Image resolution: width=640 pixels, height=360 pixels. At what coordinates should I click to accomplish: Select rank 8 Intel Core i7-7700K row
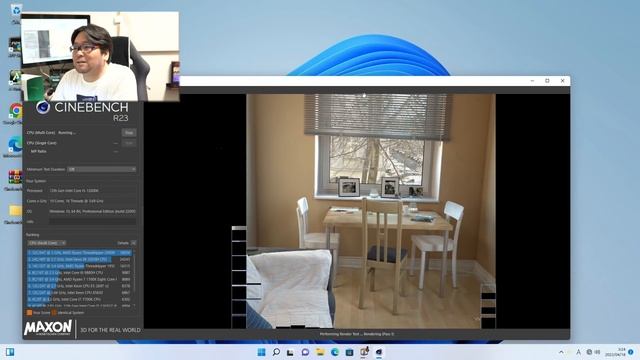(79, 299)
